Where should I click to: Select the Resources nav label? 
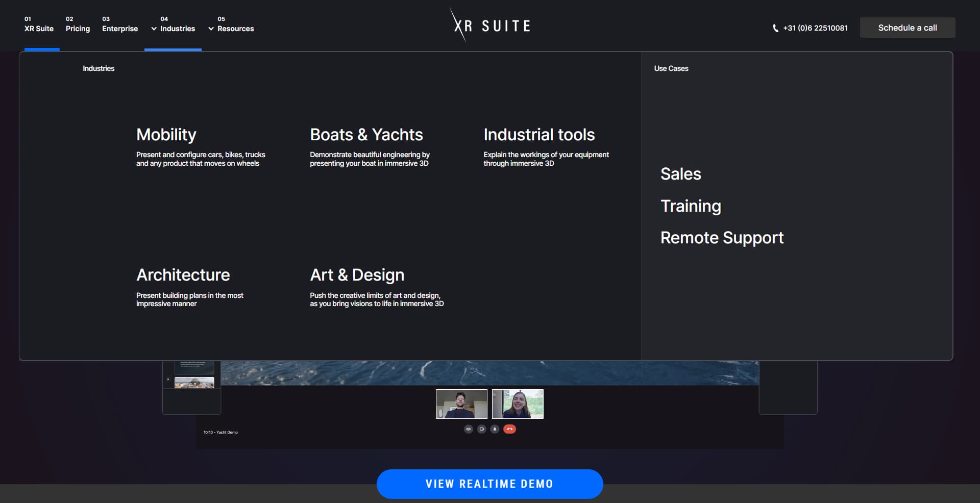tap(235, 29)
